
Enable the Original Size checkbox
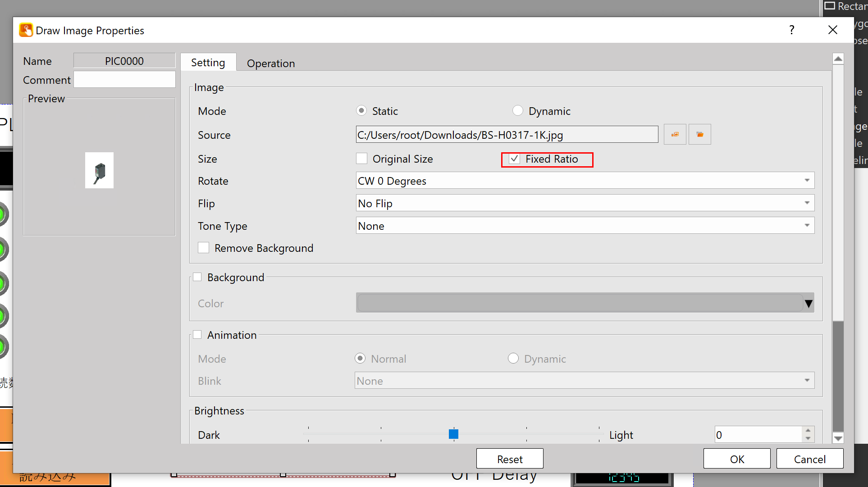361,159
